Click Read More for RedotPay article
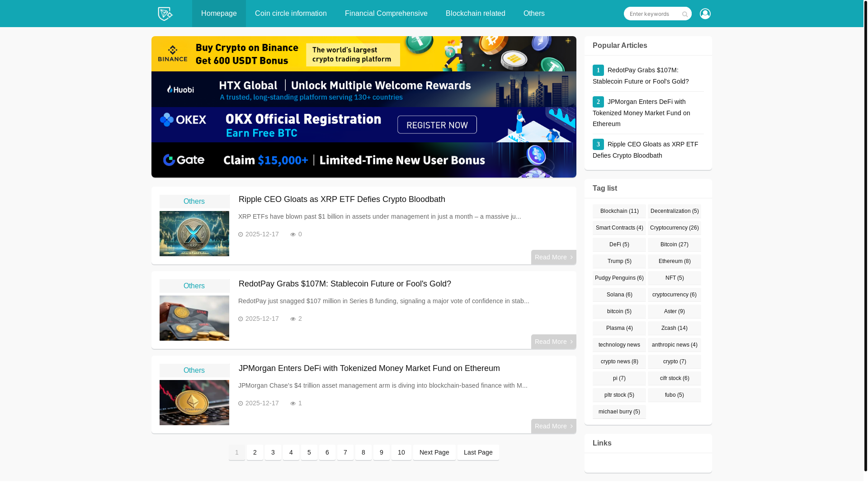This screenshot has width=868, height=488. click(554, 342)
